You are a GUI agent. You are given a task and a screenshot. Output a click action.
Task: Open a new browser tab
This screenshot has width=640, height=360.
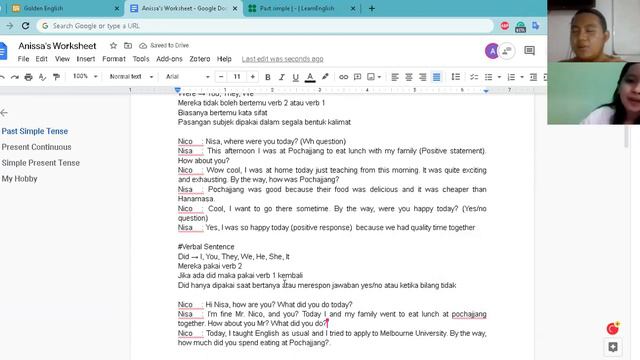pyautogui.click(x=371, y=8)
